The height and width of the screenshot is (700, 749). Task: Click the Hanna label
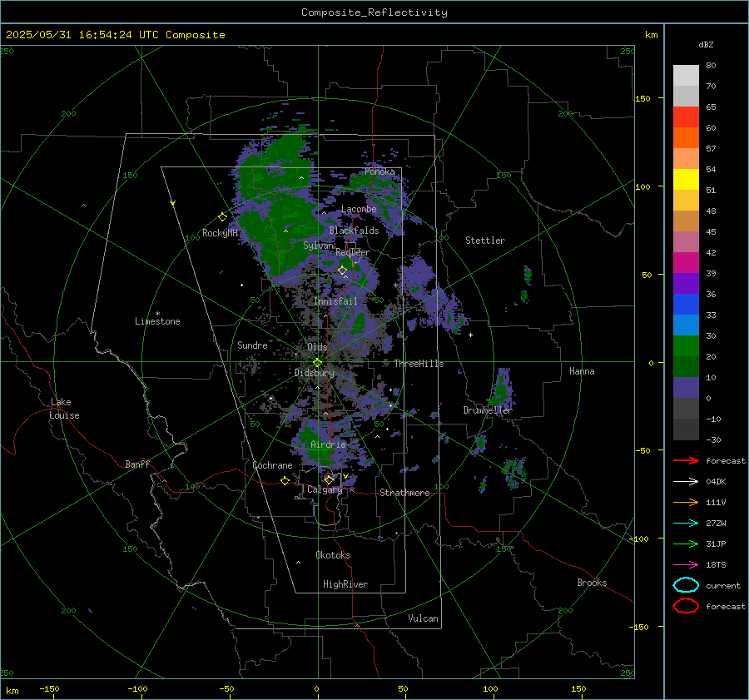point(582,371)
